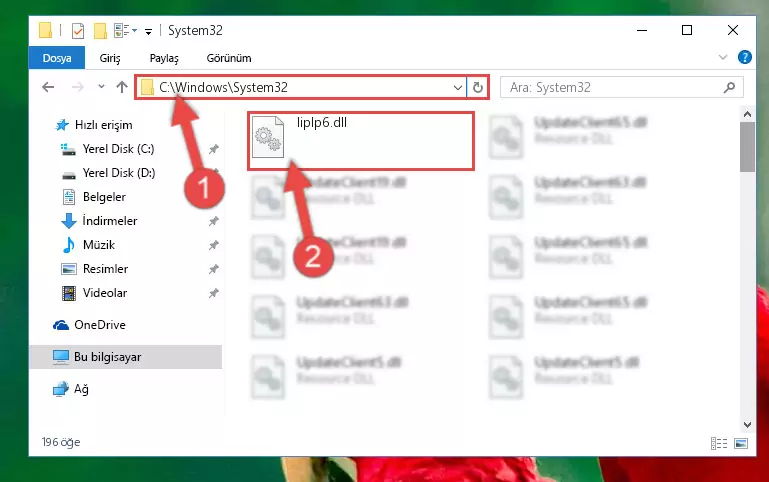This screenshot has width=769, height=482.
Task: Click the vertical scrollbar thumb
Action: [747, 147]
